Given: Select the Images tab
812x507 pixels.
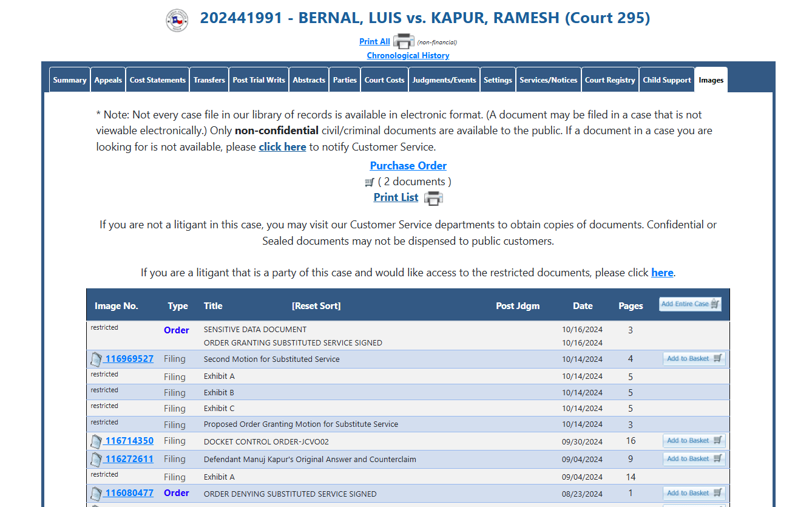Looking at the screenshot, I should (x=711, y=80).
